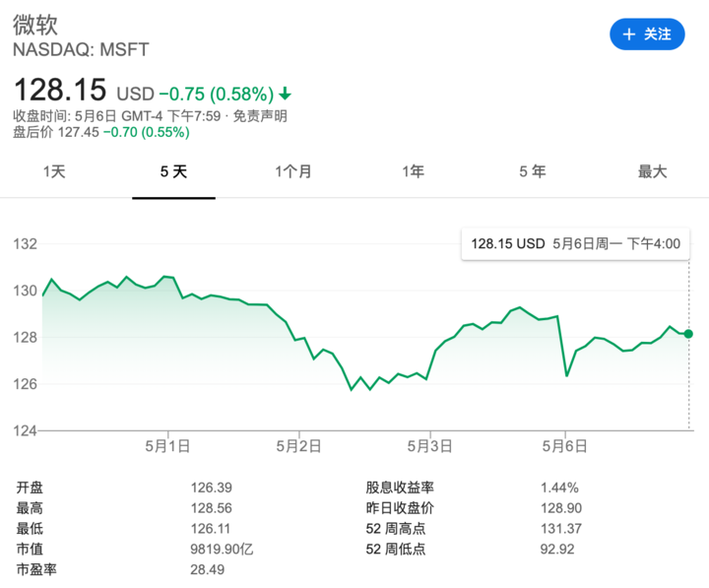Click the 昨日收盘价 value 128.90
Image resolution: width=709 pixels, height=588 pixels.
(x=561, y=508)
